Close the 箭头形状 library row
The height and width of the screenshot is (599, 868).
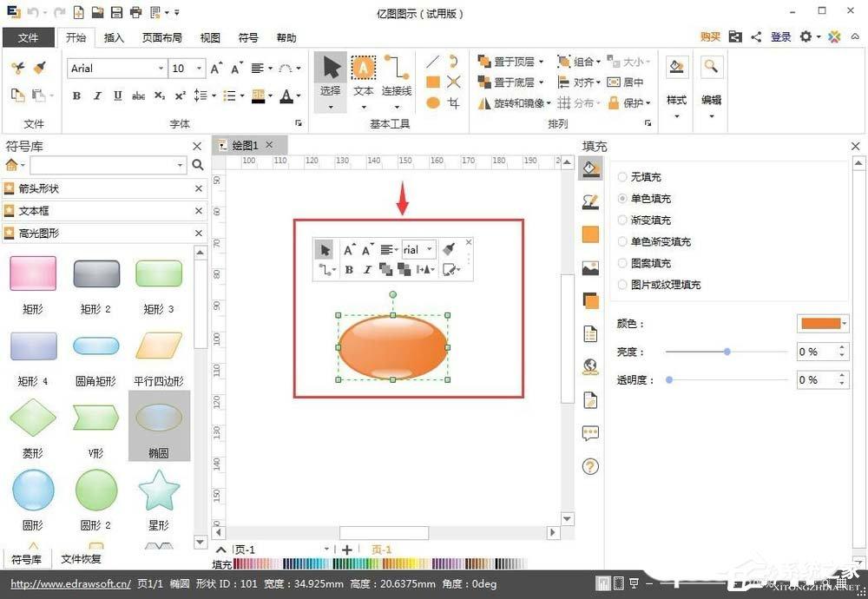(198, 188)
